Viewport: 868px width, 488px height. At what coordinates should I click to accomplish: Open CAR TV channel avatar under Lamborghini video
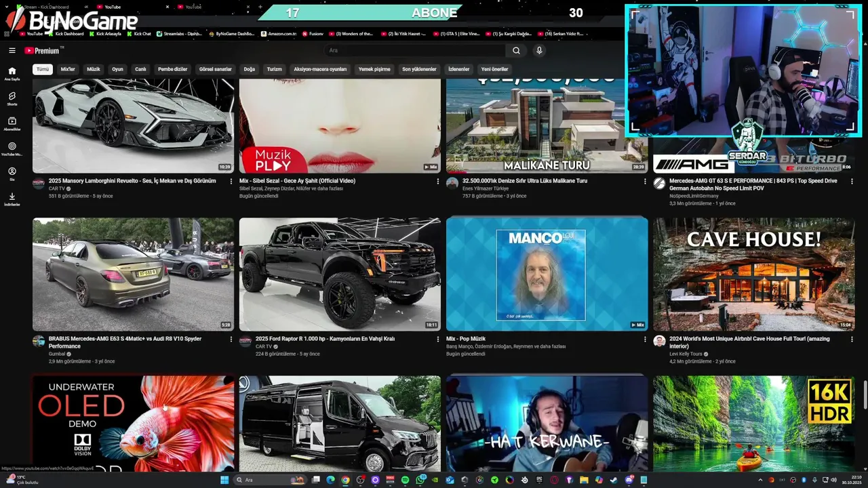click(39, 183)
